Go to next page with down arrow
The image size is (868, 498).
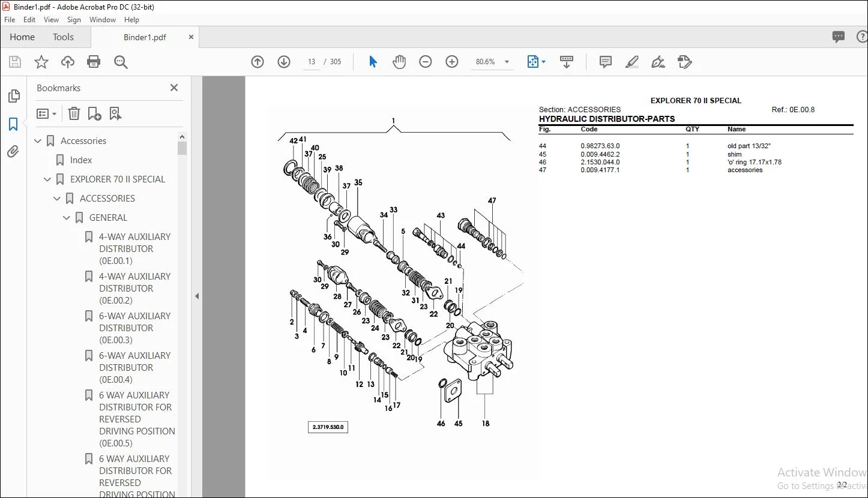click(284, 62)
